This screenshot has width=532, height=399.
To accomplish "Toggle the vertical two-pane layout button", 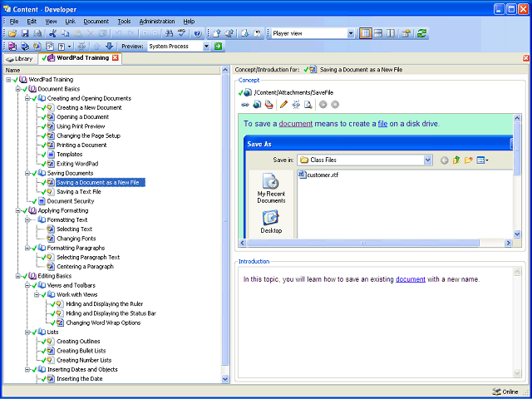I will coord(391,33).
